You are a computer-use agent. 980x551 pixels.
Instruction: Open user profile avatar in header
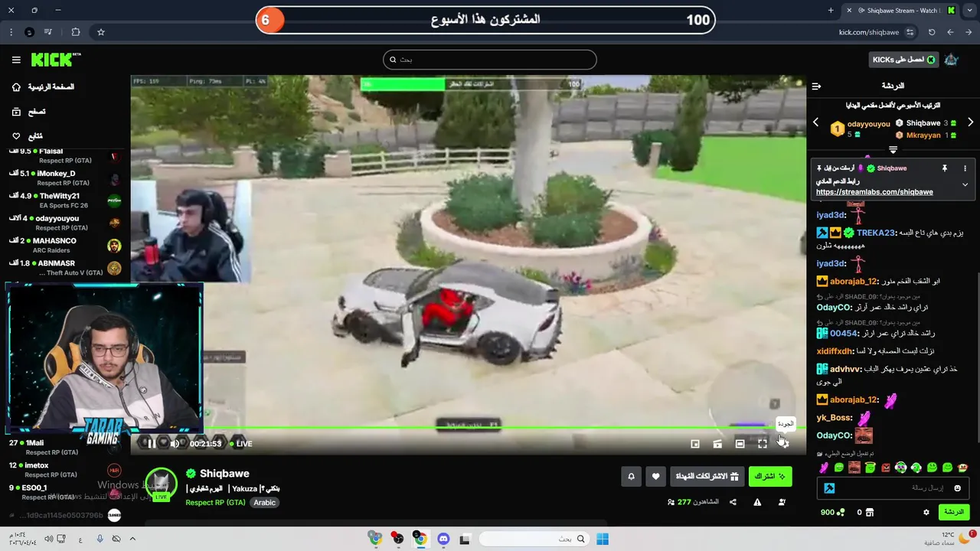[952, 60]
